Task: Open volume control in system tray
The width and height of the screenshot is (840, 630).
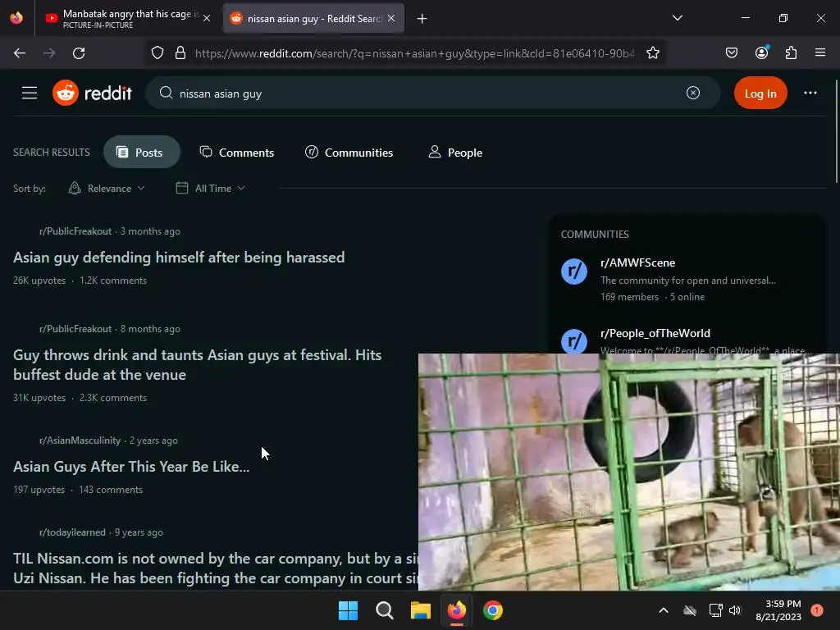Action: pos(735,610)
